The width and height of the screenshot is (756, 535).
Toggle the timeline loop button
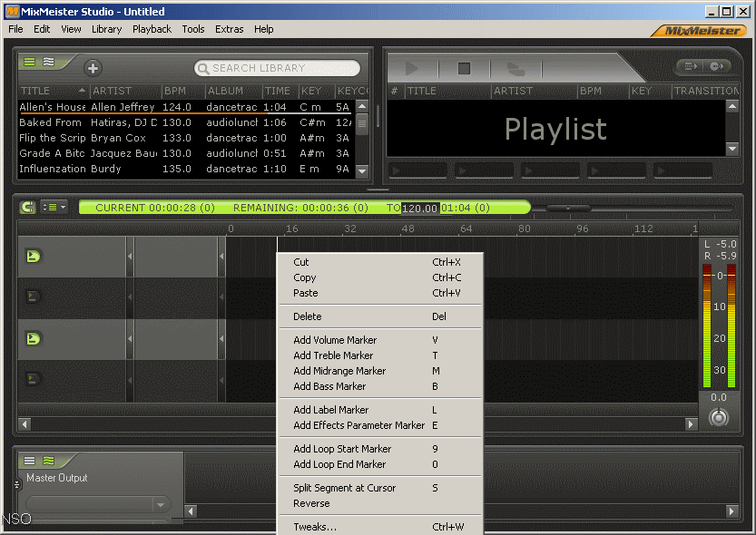28,208
